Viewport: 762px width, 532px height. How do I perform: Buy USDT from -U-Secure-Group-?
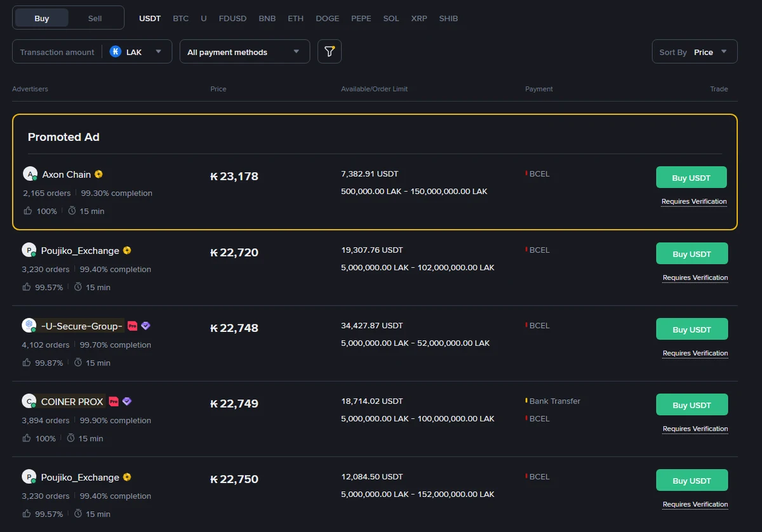692,329
